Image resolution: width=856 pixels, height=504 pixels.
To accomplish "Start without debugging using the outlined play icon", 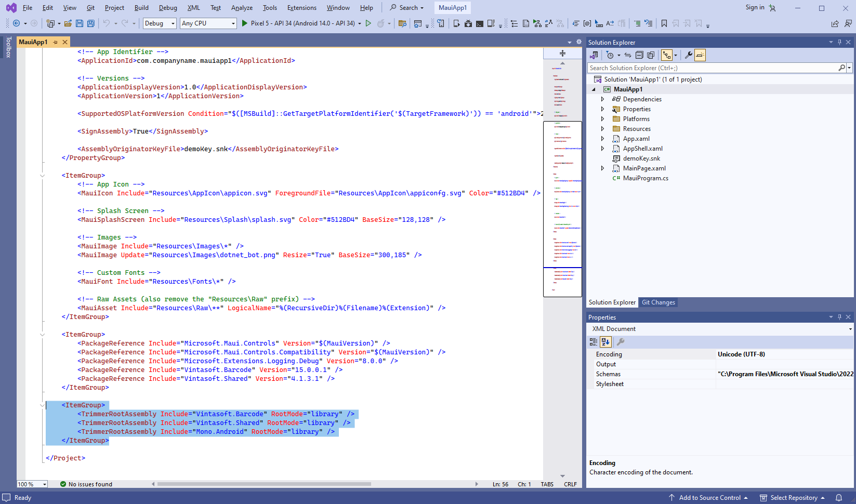I will point(368,23).
